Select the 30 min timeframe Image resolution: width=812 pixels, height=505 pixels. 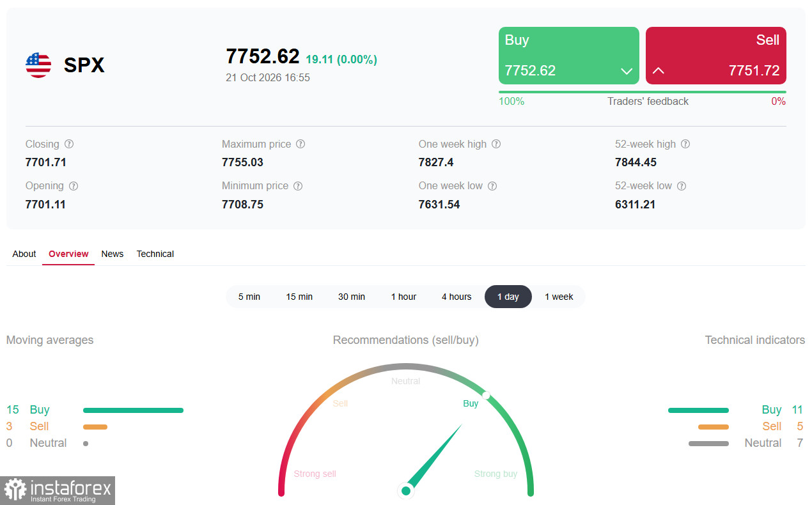[x=352, y=297]
